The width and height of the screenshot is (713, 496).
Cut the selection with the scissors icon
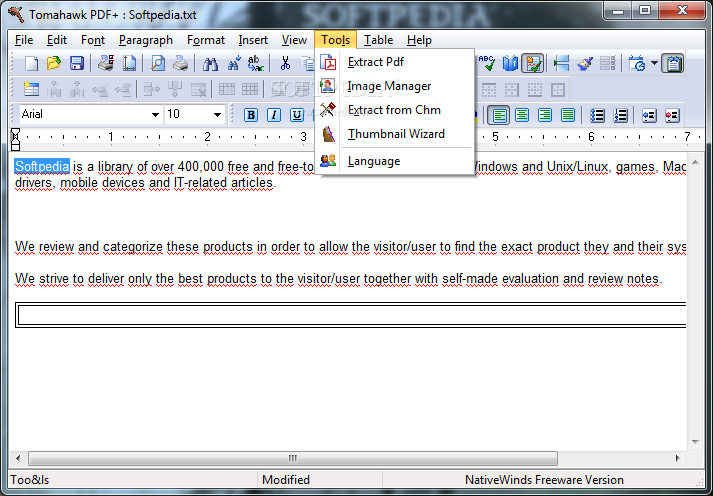pyautogui.click(x=285, y=63)
